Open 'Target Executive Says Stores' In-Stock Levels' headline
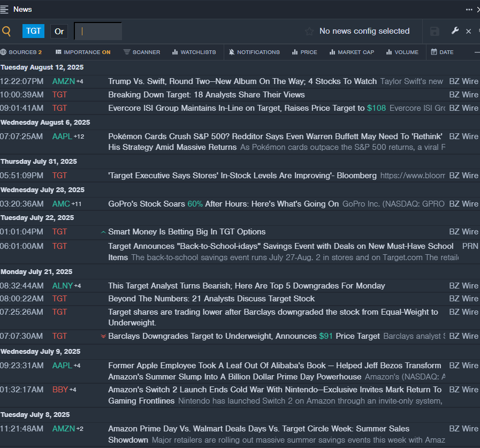The image size is (480, 448). (x=242, y=176)
